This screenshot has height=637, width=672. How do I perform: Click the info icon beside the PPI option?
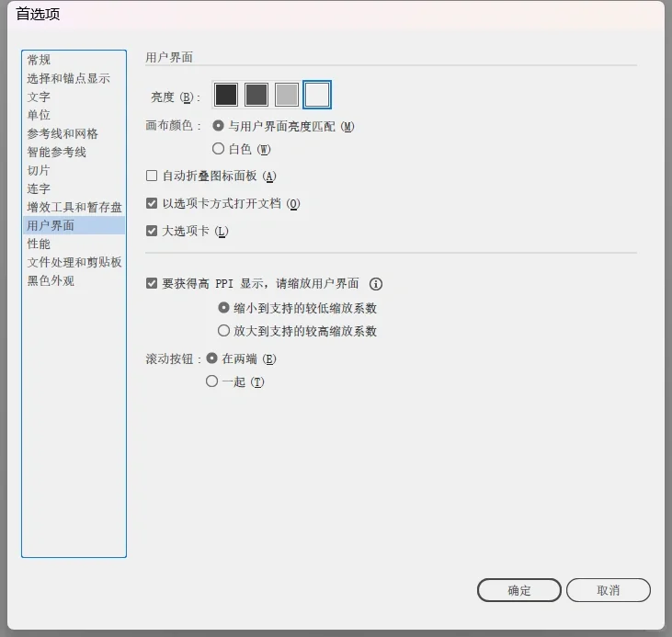point(376,284)
